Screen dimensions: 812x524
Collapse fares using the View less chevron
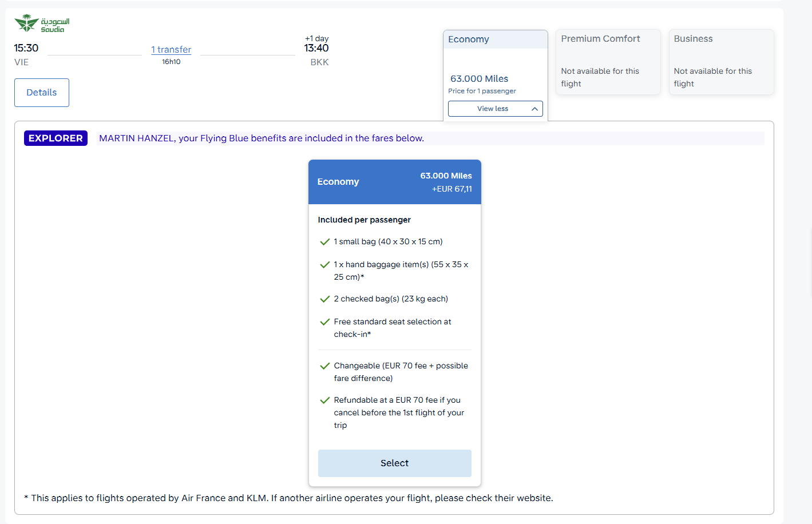pos(534,109)
